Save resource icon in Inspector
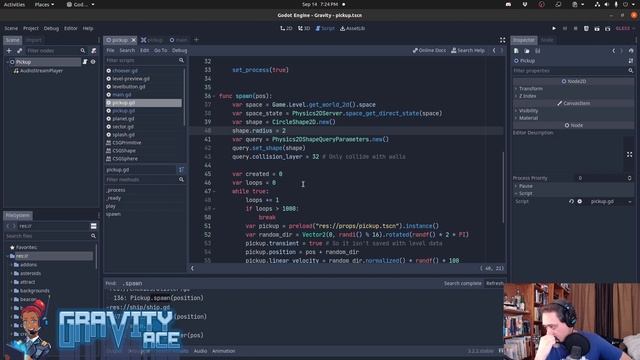 [x=538, y=51]
